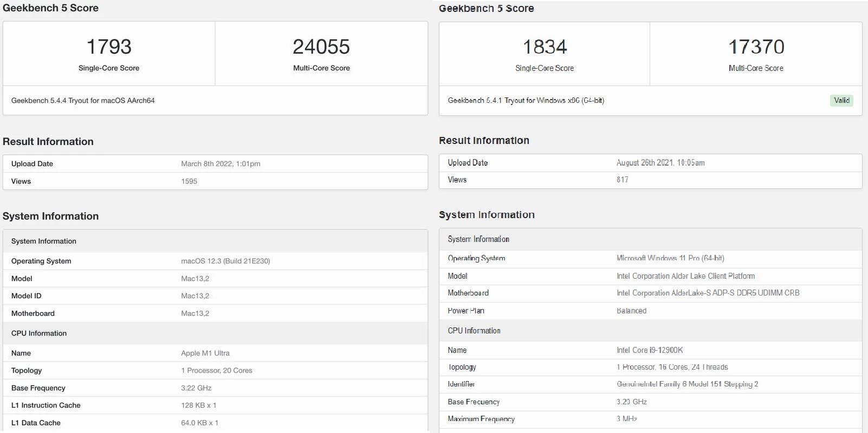This screenshot has height=433, width=868.
Task: Click 'Topology' label beside 20 Cores
Action: 27,371
